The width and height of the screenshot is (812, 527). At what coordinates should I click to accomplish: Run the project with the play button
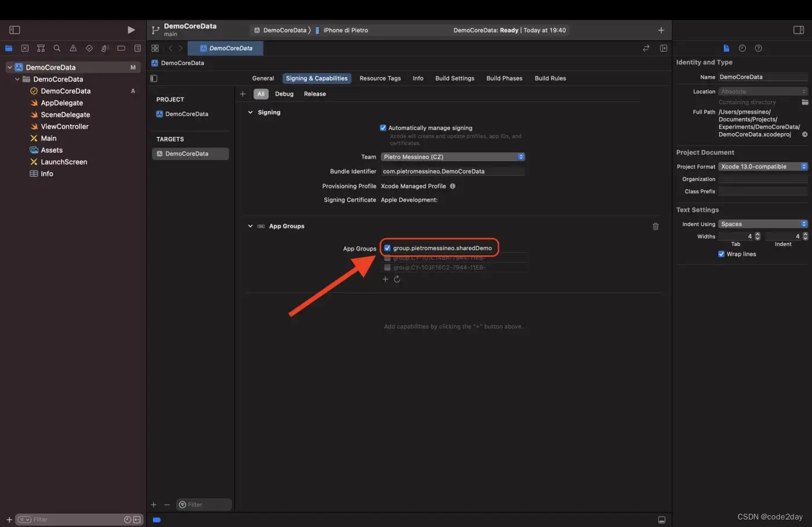[x=131, y=30]
